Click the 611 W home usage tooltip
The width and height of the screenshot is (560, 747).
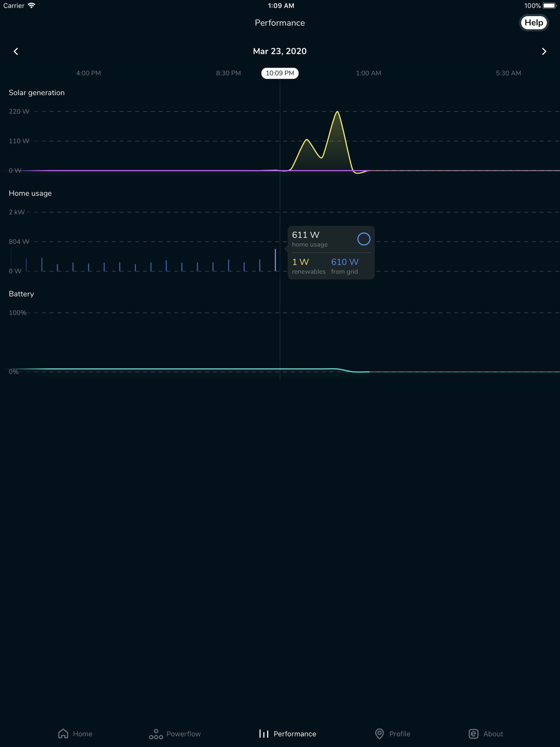[x=331, y=252]
